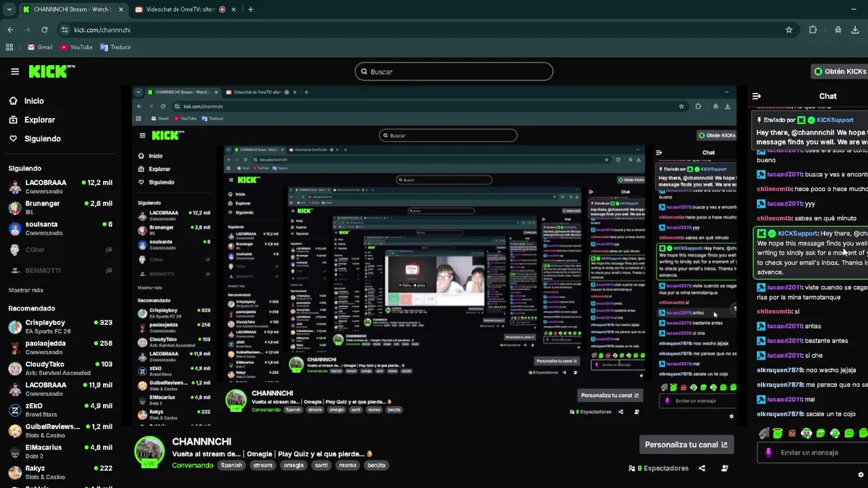Image resolution: width=868 pixels, height=488 pixels.
Task: Collapse the chat panel with the arrow icon
Action: pos(757,96)
